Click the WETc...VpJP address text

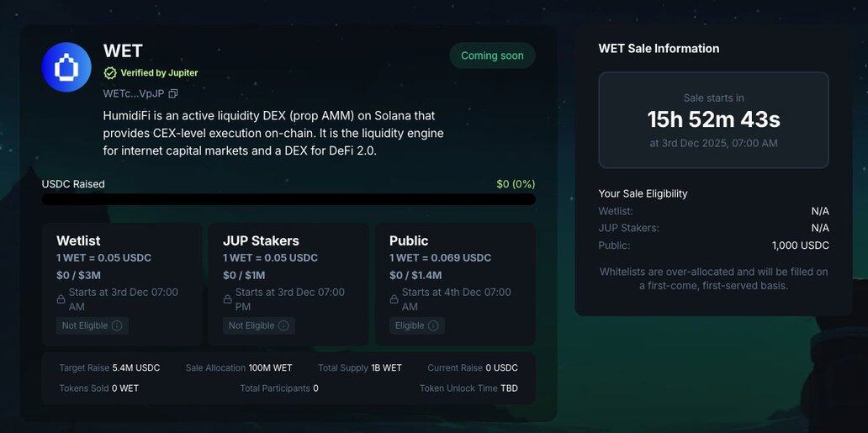coord(133,93)
